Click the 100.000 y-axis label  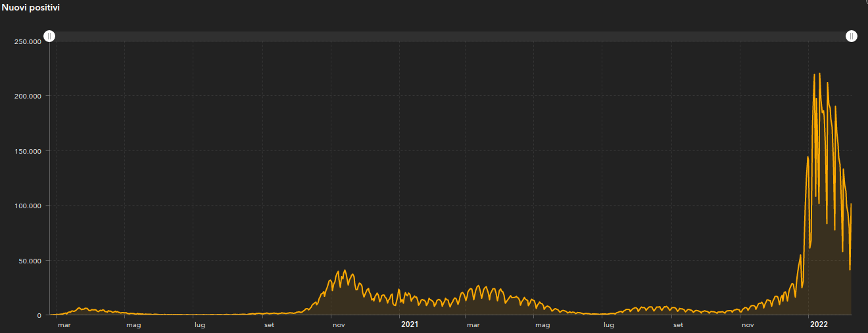click(x=28, y=206)
